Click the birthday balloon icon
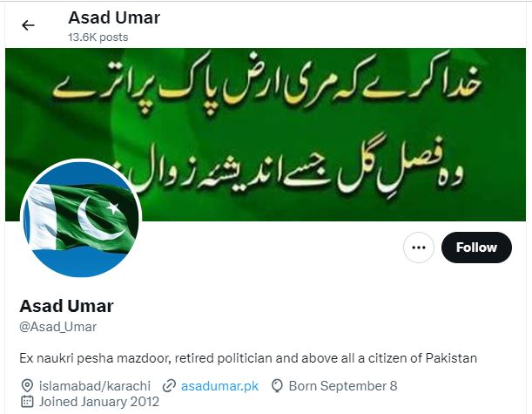 point(277,386)
